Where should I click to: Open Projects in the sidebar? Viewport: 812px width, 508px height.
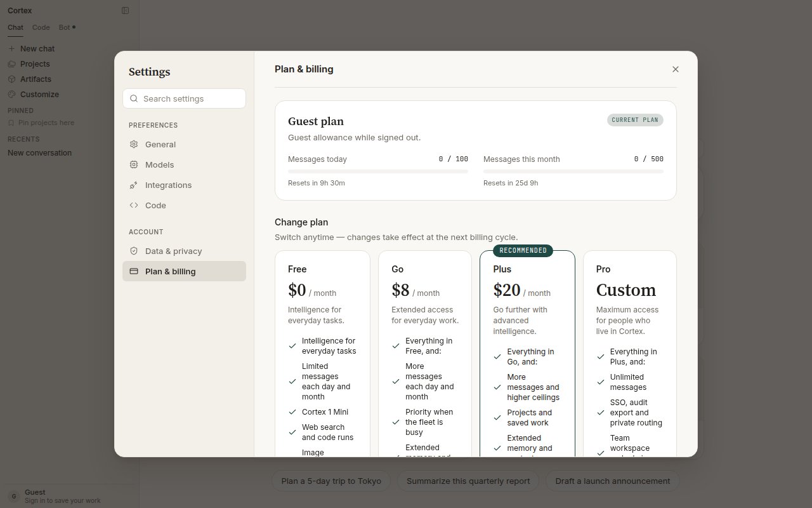pyautogui.click(x=69, y=63)
